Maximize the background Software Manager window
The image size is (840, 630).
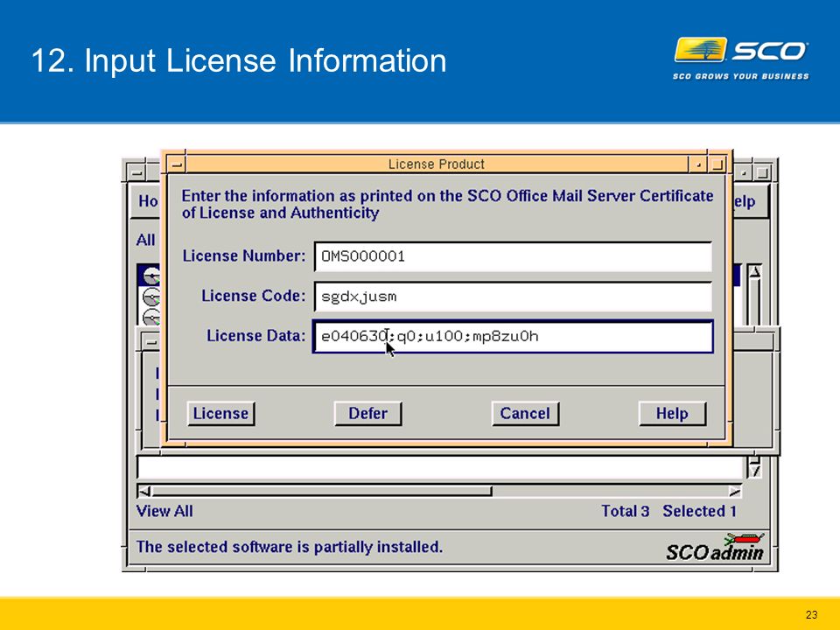tap(763, 172)
